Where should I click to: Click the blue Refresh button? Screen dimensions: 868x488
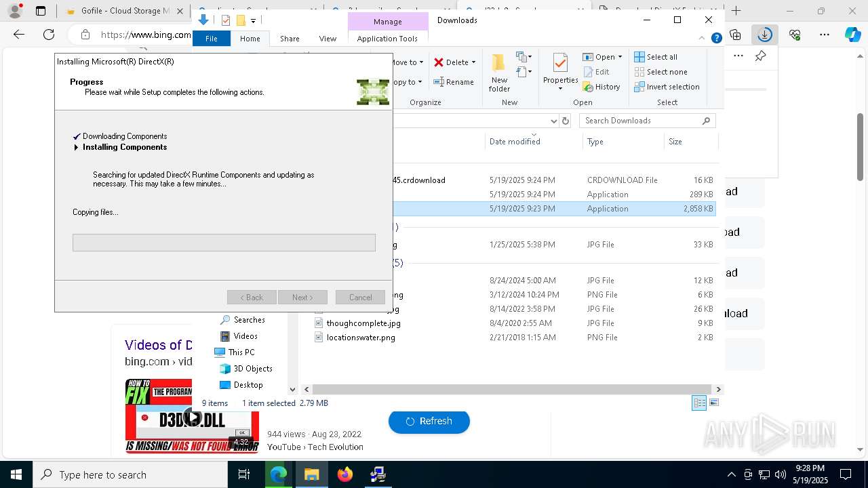tap(429, 421)
